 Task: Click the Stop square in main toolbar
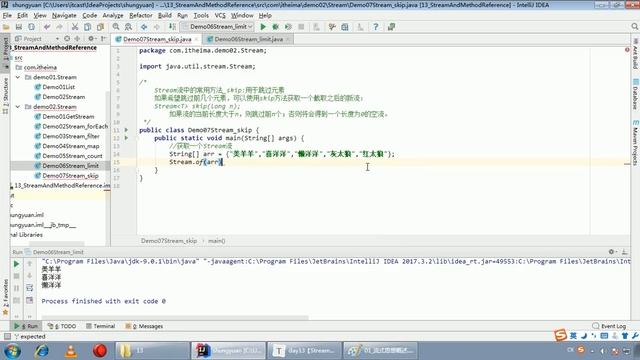click(x=301, y=27)
